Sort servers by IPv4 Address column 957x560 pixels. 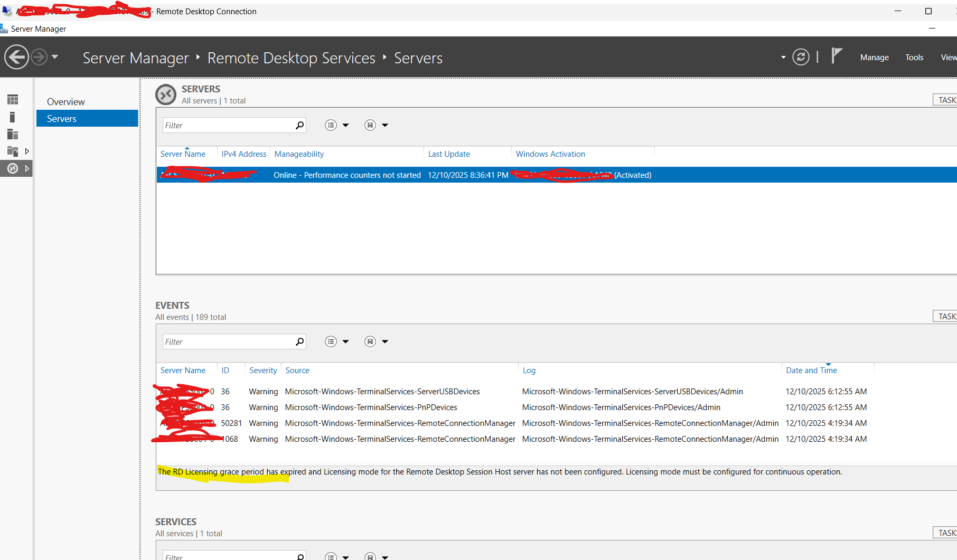point(244,154)
